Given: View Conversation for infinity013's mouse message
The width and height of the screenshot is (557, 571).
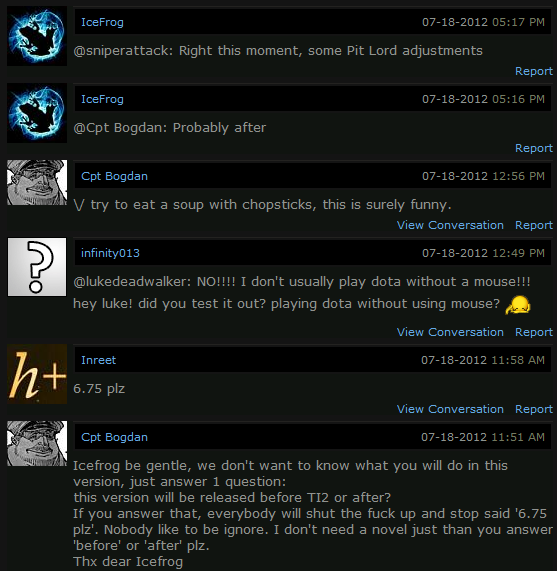Looking at the screenshot, I should tap(450, 332).
